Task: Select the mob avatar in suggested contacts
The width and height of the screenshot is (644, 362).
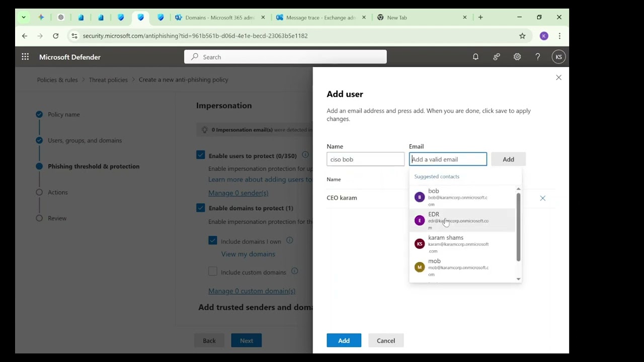Action: point(420,267)
